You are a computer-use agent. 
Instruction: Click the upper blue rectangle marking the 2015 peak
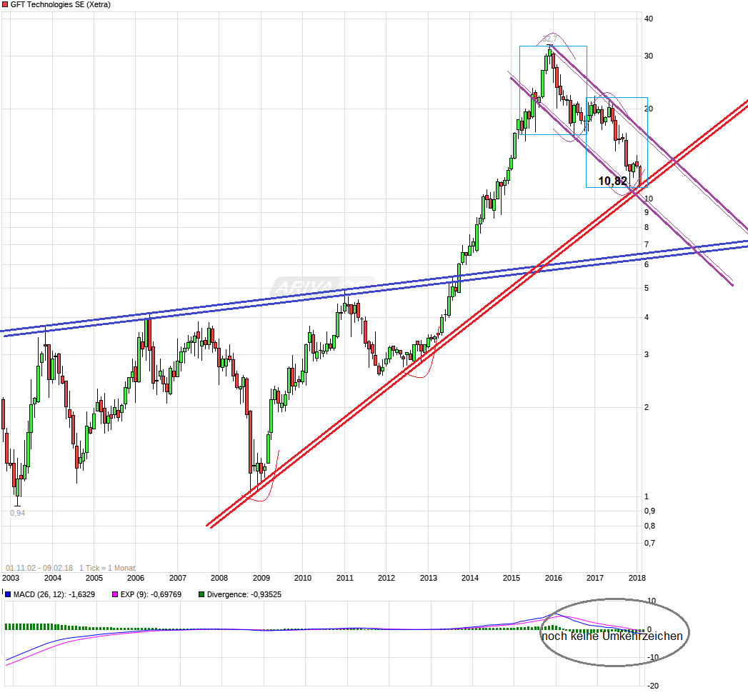click(x=552, y=89)
